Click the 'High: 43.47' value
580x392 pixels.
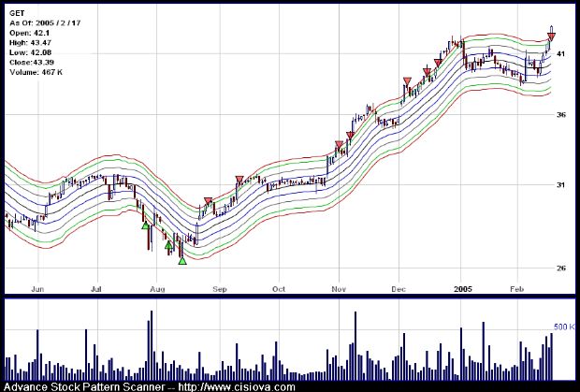31,43
